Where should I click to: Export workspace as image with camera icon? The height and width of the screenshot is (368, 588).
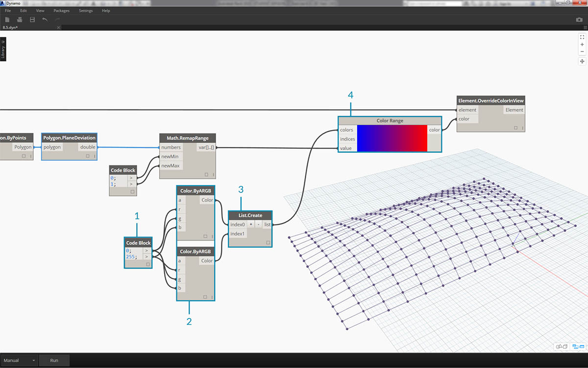coord(579,20)
